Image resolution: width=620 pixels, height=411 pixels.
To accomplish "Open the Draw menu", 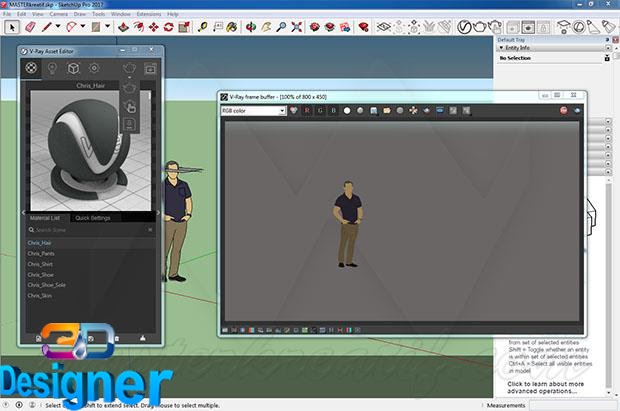I will pos(79,14).
